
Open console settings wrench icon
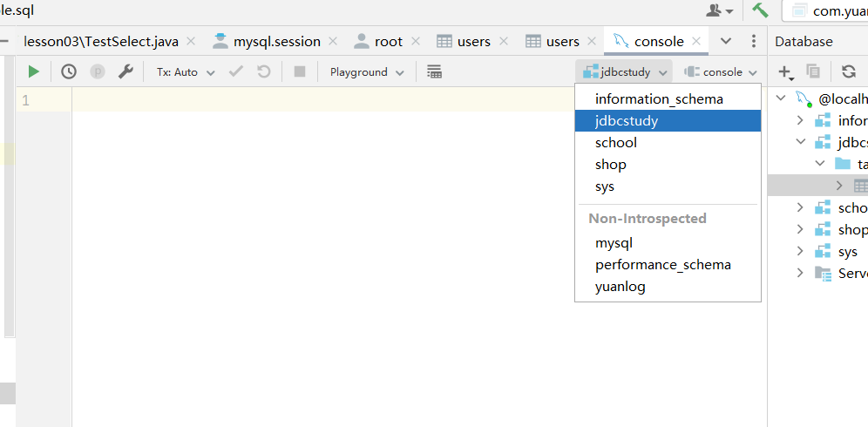pyautogui.click(x=125, y=72)
